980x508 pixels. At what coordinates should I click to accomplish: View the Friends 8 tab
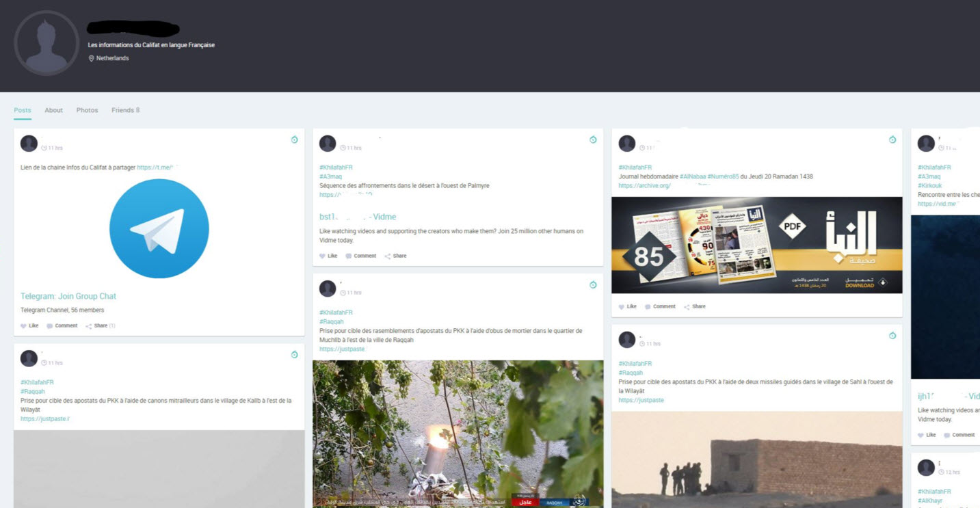(125, 110)
